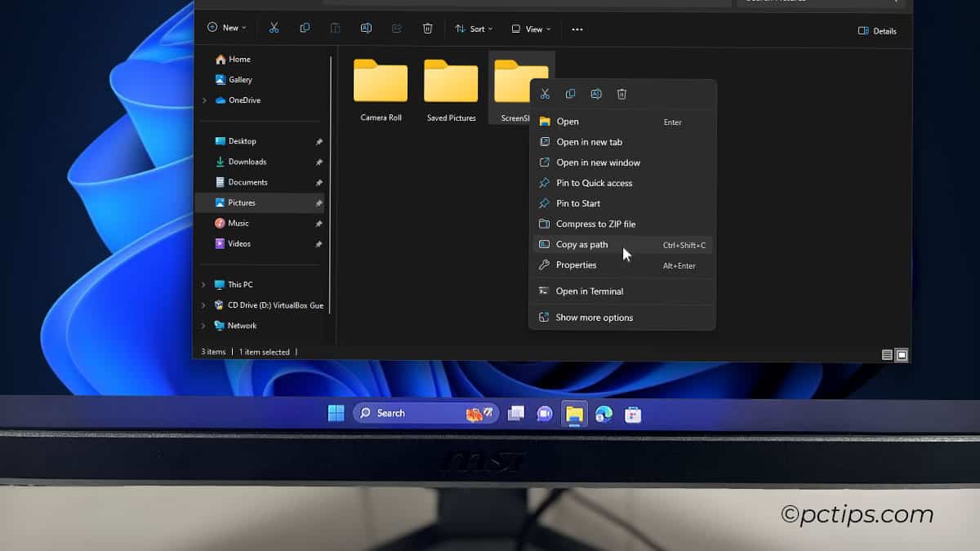This screenshot has height=551, width=980.
Task: Switch to compact view with bottom-right icon
Action: [x=886, y=354]
